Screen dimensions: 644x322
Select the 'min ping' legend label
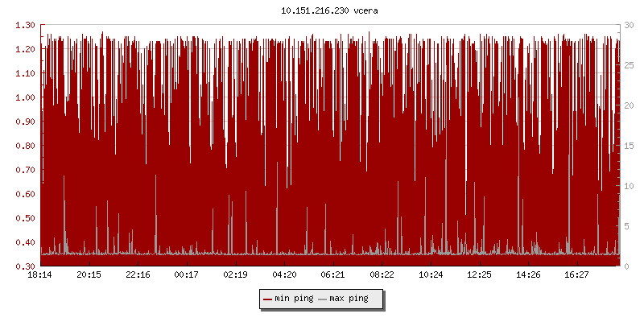click(x=292, y=299)
